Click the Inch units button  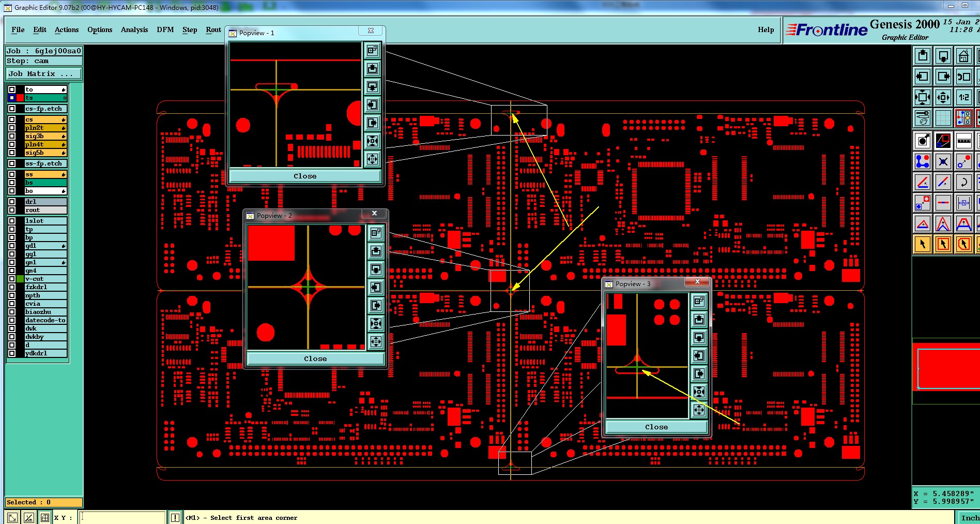pyautogui.click(x=970, y=517)
